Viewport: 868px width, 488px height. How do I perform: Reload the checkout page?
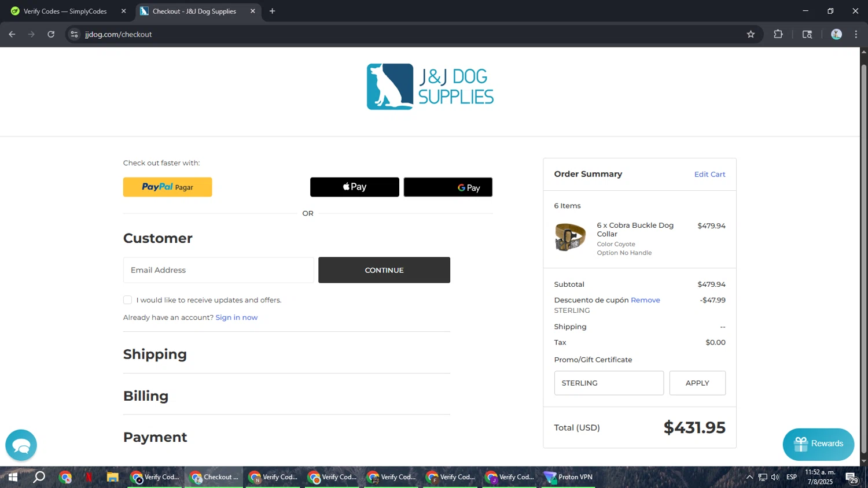(x=51, y=34)
